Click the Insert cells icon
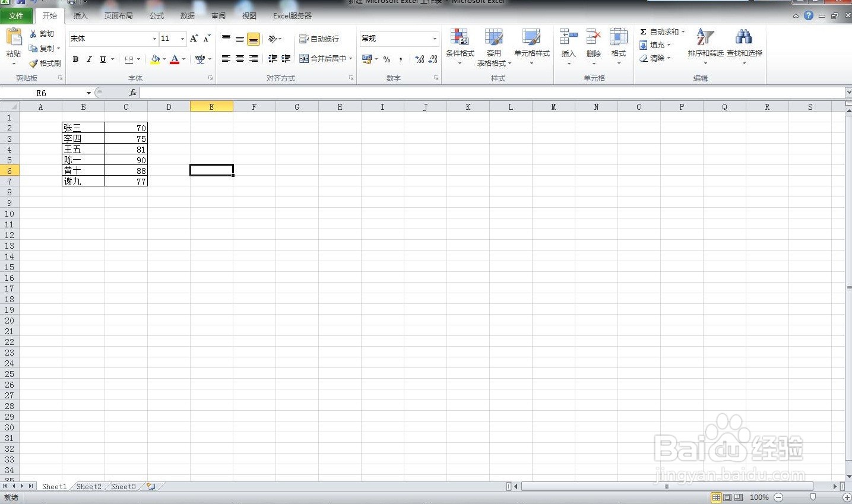Viewport: 852px width, 504px height. tap(568, 37)
